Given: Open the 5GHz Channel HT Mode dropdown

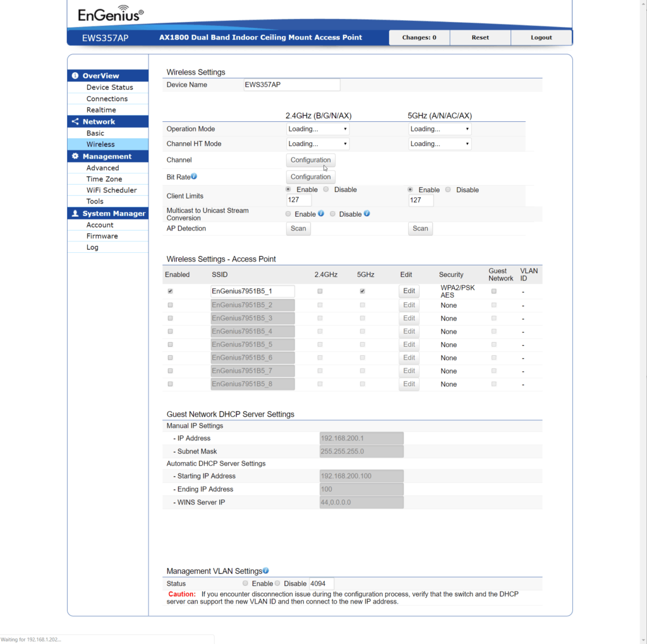Looking at the screenshot, I should (x=440, y=144).
